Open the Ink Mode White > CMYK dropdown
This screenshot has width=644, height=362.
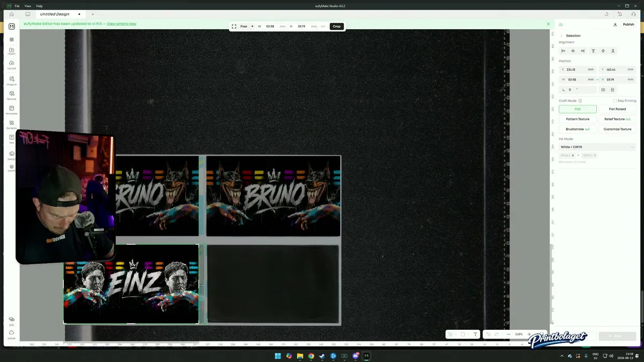[597, 147]
